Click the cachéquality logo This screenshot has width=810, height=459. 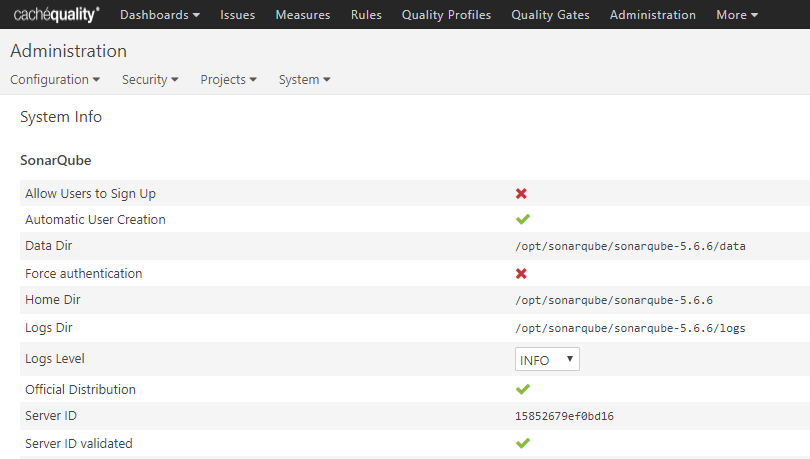(x=57, y=14)
